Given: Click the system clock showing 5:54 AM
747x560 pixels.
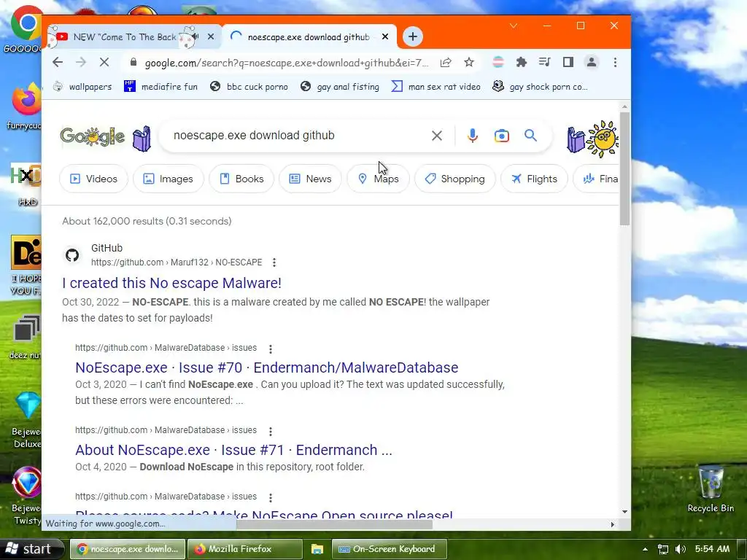Looking at the screenshot, I should click(x=712, y=549).
